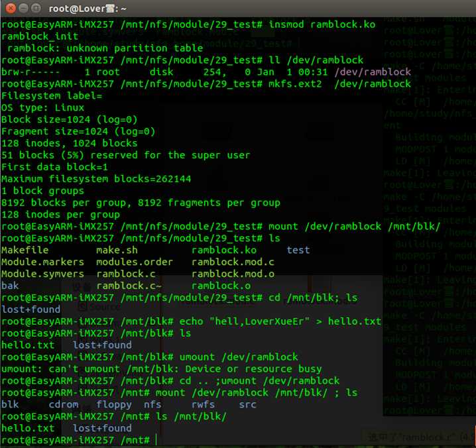Click the 'Makefile' entry in listing
476x448 pixels.
(x=25, y=250)
